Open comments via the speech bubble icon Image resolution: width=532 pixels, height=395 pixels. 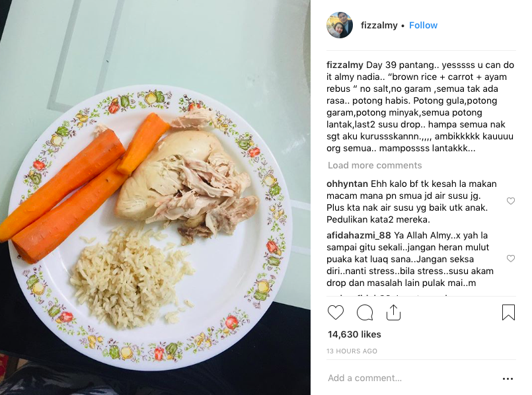coord(365,312)
